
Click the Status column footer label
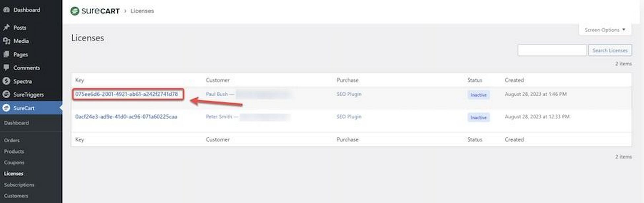(x=475, y=140)
